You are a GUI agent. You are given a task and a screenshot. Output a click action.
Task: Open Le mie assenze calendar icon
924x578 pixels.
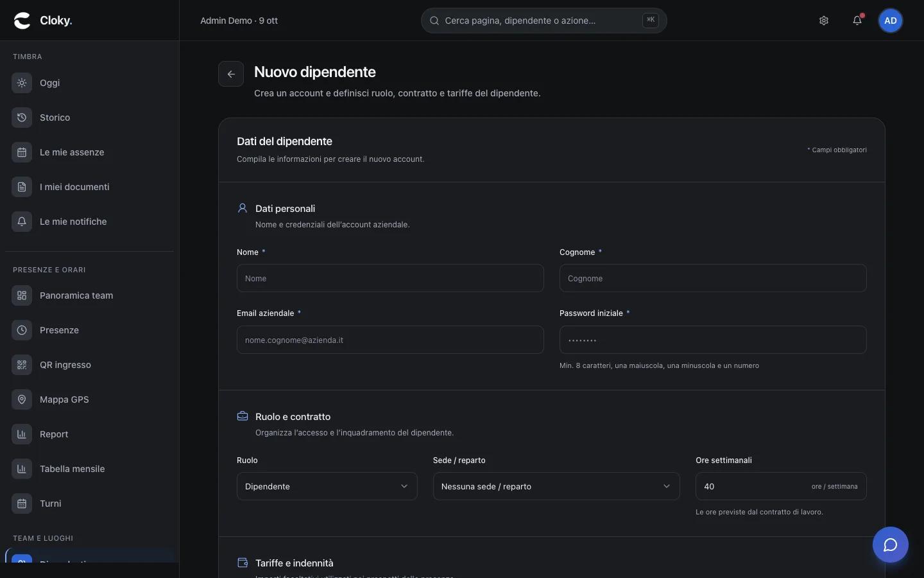click(x=22, y=152)
